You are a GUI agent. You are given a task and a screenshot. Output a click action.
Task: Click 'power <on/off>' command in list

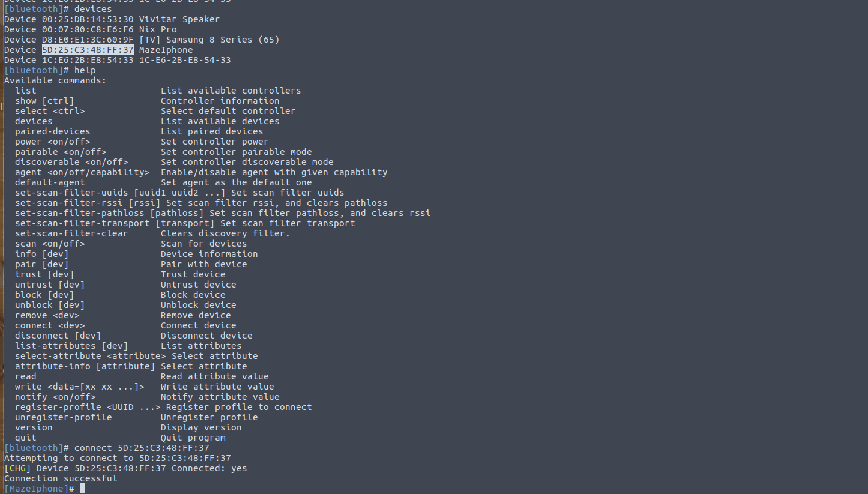(x=53, y=142)
